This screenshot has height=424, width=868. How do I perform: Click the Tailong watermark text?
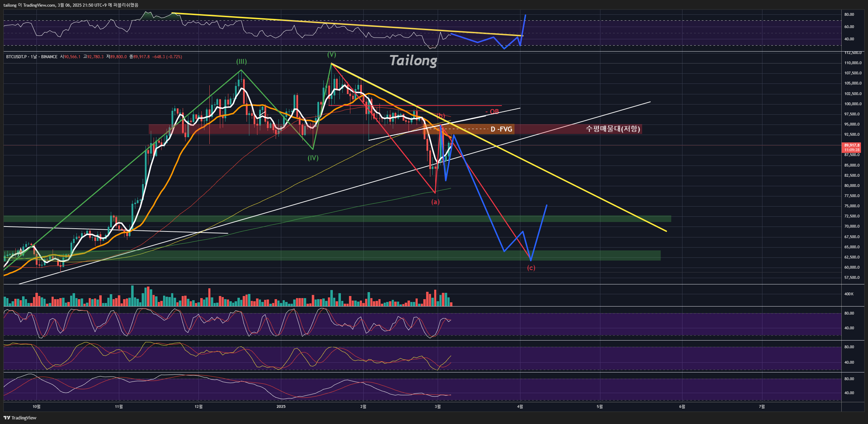coord(413,61)
